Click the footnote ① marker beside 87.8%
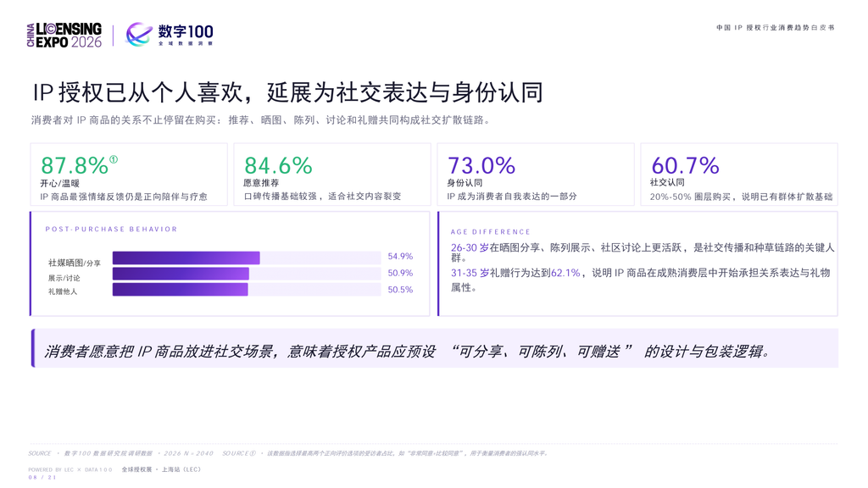The width and height of the screenshot is (868, 488). (114, 159)
